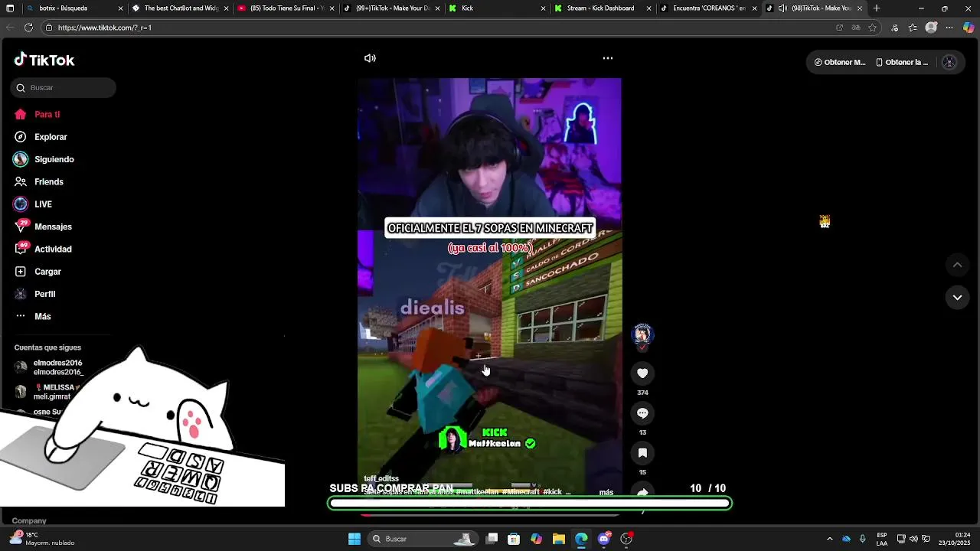Expand video description with más
Image resolution: width=980 pixels, height=551 pixels.
point(606,492)
